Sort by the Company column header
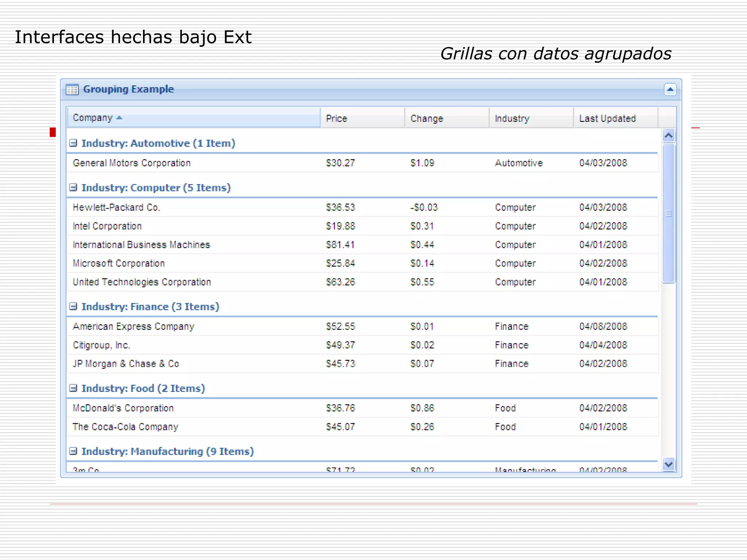 tap(194, 117)
